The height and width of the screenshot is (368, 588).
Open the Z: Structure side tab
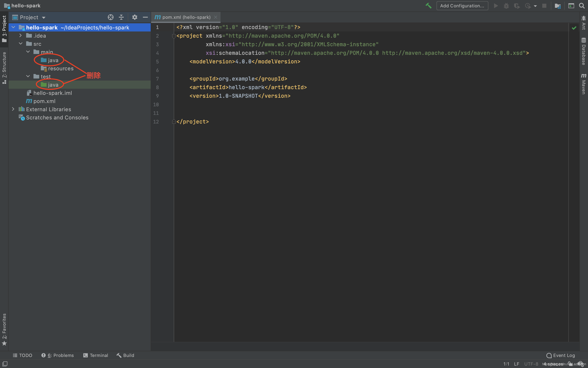pyautogui.click(x=4, y=68)
